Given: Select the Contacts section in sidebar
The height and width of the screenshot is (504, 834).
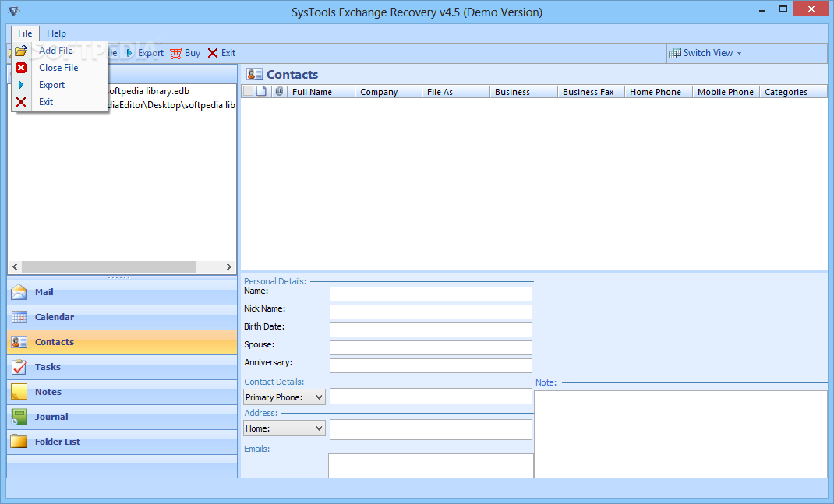Looking at the screenshot, I should [x=122, y=343].
